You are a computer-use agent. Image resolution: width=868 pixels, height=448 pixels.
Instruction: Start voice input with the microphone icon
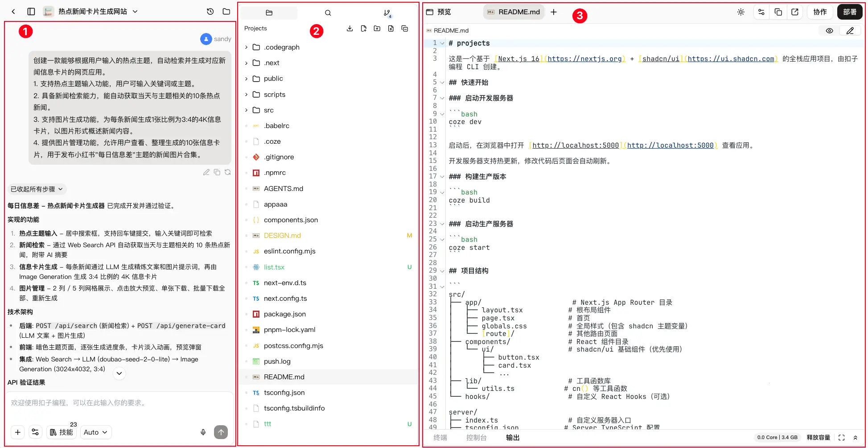click(x=203, y=432)
